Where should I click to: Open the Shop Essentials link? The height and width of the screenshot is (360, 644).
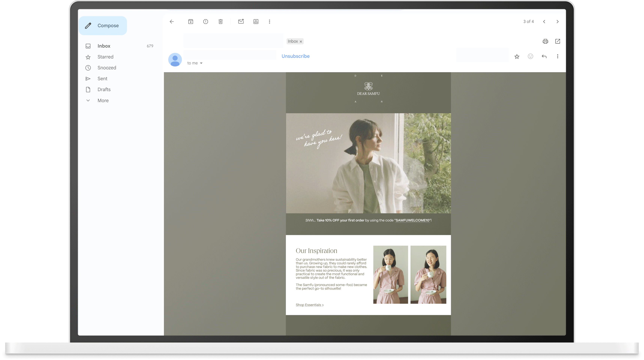click(310, 305)
